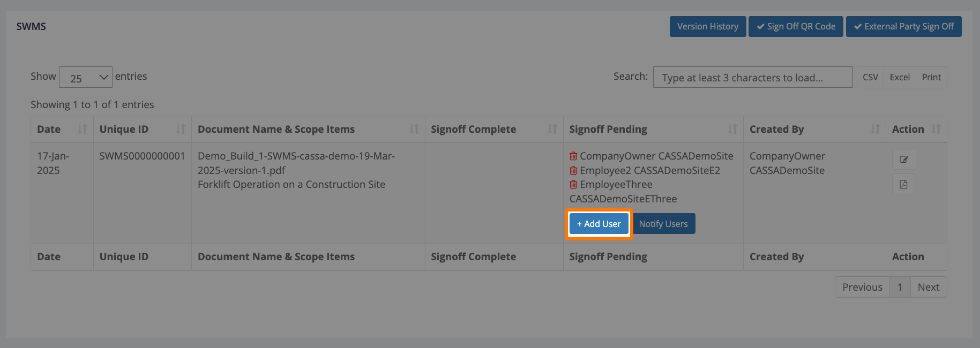Image resolution: width=980 pixels, height=348 pixels.
Task: Go to the Next page
Action: pyautogui.click(x=928, y=288)
